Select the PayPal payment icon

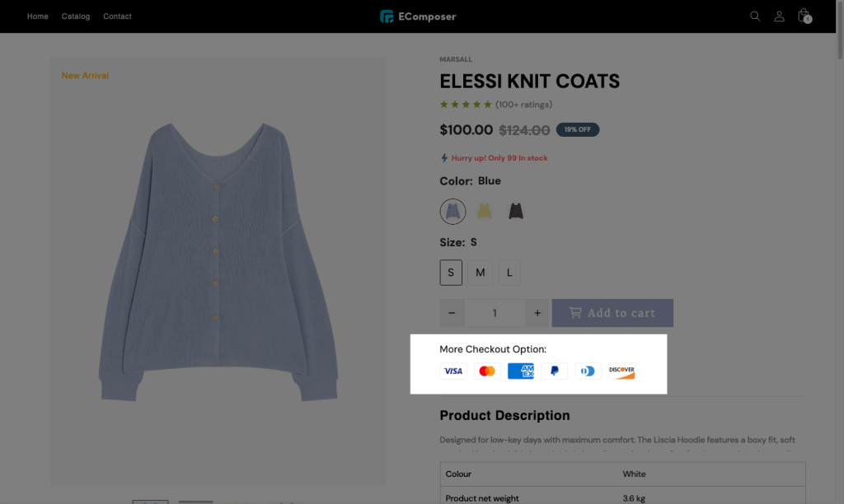555,371
